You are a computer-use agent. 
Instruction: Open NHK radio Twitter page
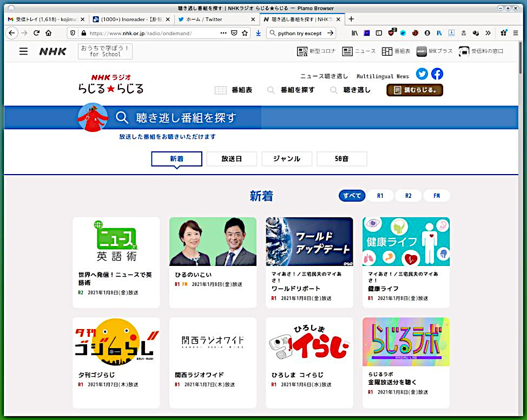[422, 74]
